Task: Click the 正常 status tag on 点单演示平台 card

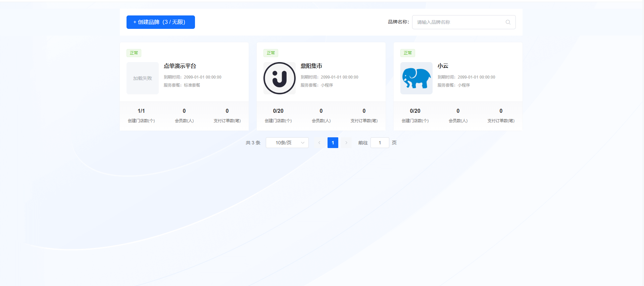Action: pos(134,53)
